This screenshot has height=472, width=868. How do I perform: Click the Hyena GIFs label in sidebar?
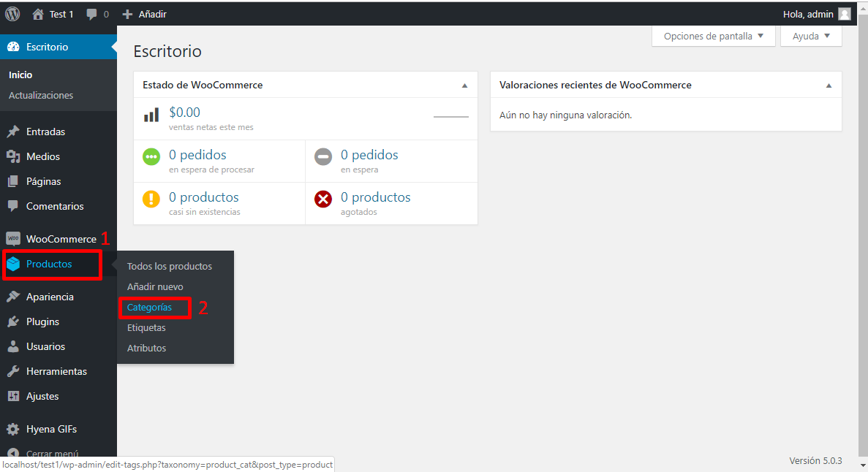tap(51, 429)
